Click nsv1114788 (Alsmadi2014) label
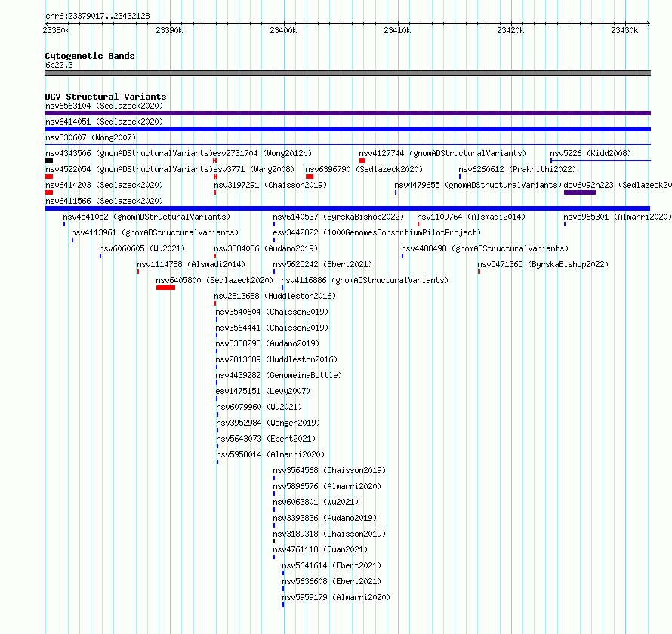672x634 pixels. pos(191,264)
